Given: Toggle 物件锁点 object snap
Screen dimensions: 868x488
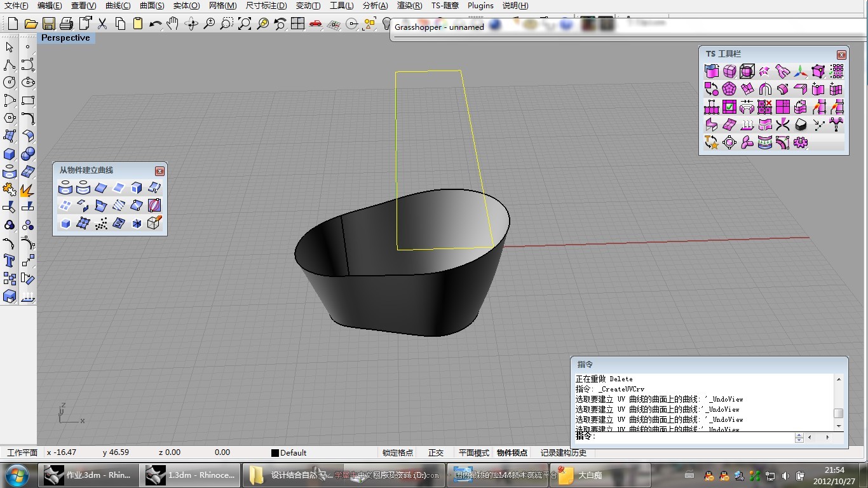Looking at the screenshot, I should [512, 452].
